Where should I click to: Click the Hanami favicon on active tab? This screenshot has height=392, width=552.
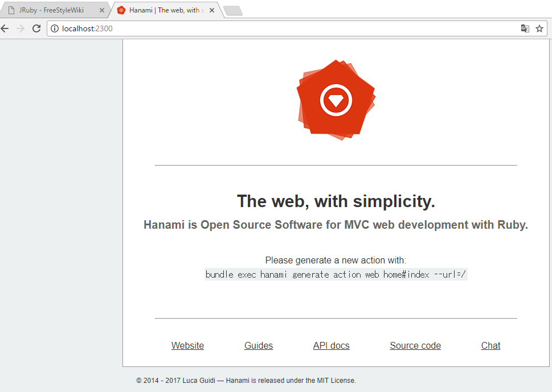click(x=121, y=10)
